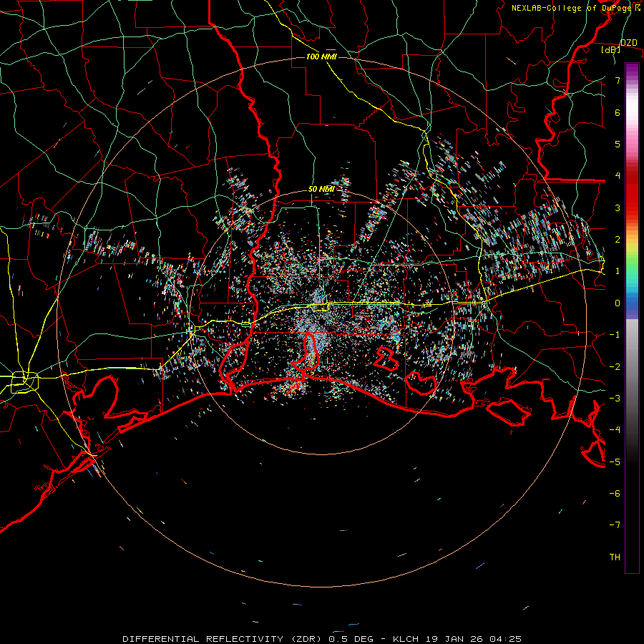Click the DZD legend title
The width and height of the screenshot is (644, 644).
[x=629, y=43]
